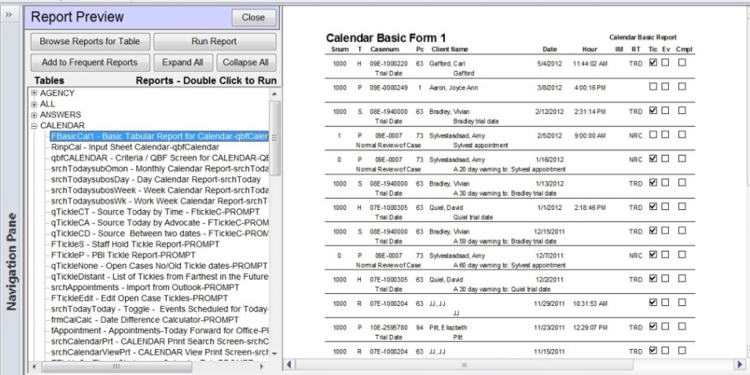Collapse All tree nodes
Viewport: 750px width, 375px height.
pyautogui.click(x=246, y=62)
